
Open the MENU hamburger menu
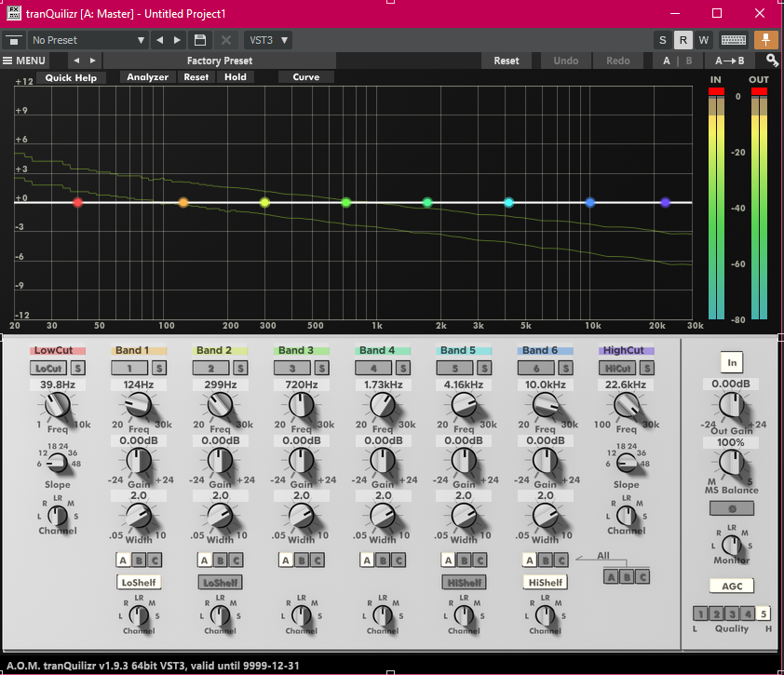24,61
